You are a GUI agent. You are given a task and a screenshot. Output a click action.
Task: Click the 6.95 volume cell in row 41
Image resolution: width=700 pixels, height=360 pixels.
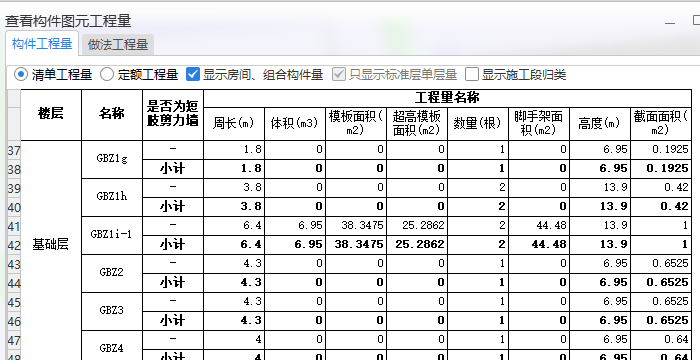[x=295, y=226]
